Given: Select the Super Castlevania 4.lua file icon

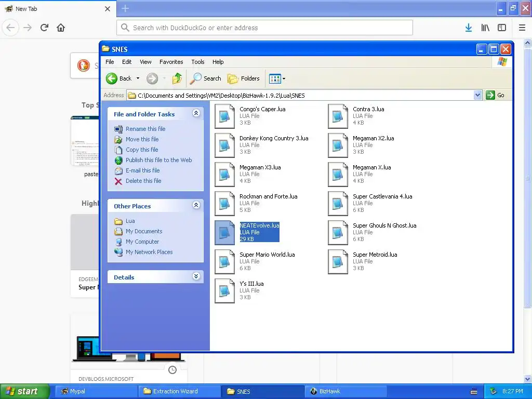Looking at the screenshot, I should click(338, 204).
